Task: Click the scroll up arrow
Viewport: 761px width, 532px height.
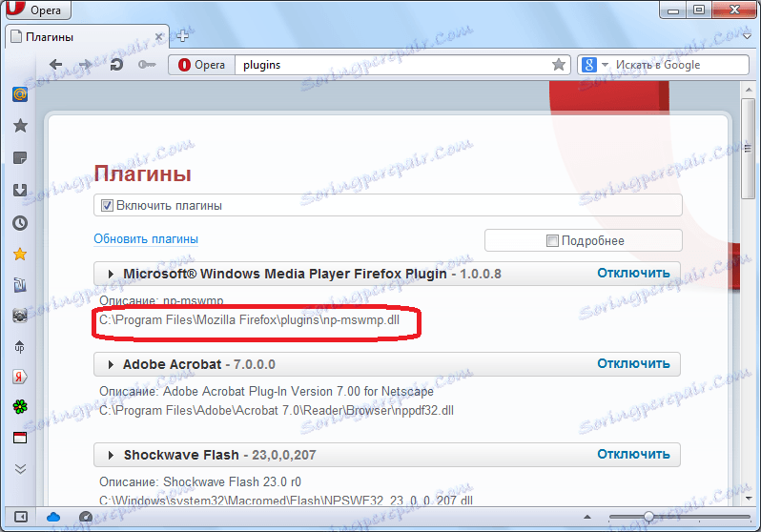Action: tap(748, 90)
